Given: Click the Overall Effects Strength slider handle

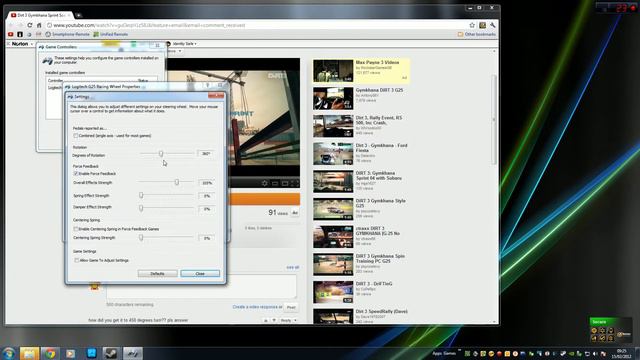Looking at the screenshot, I should click(177, 182).
